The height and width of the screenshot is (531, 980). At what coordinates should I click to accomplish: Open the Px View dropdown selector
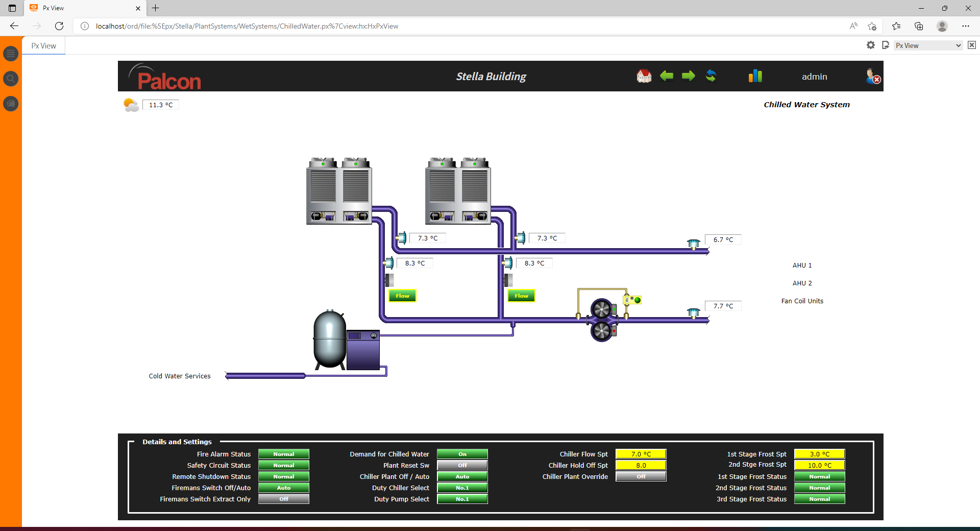(x=927, y=45)
